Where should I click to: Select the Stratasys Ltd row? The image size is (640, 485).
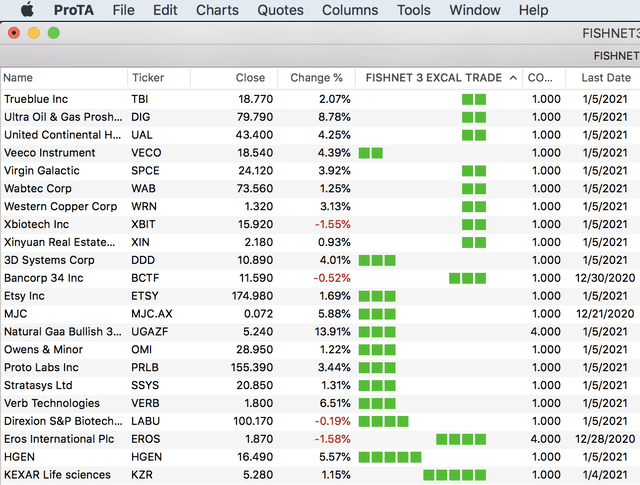point(320,386)
